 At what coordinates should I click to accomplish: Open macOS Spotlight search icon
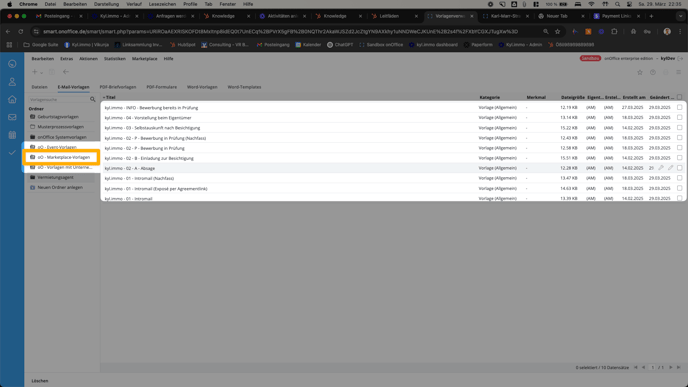click(x=617, y=4)
